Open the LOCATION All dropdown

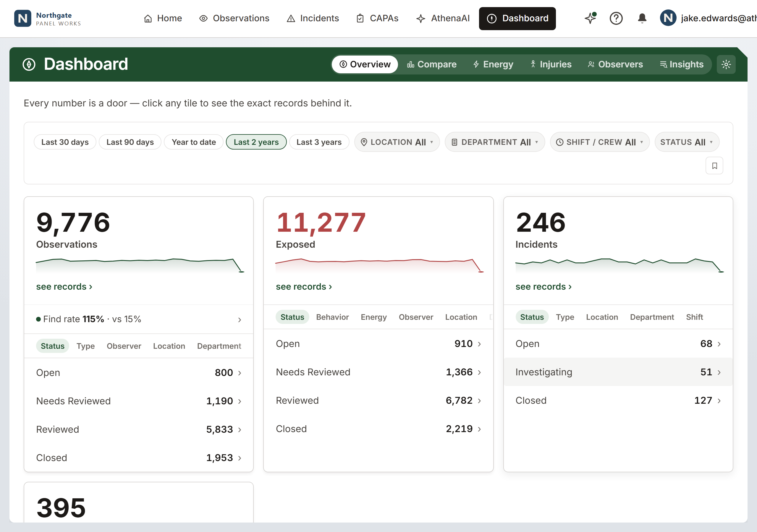(397, 142)
